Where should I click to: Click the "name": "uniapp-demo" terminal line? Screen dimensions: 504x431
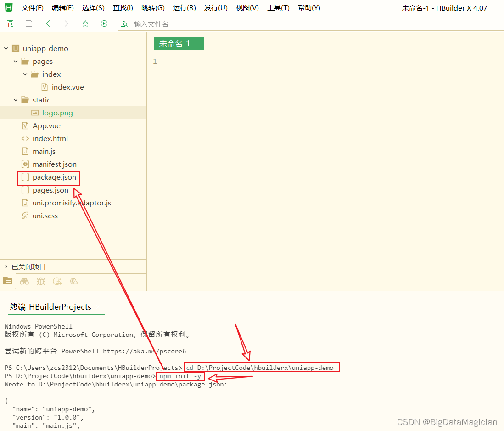point(54,409)
